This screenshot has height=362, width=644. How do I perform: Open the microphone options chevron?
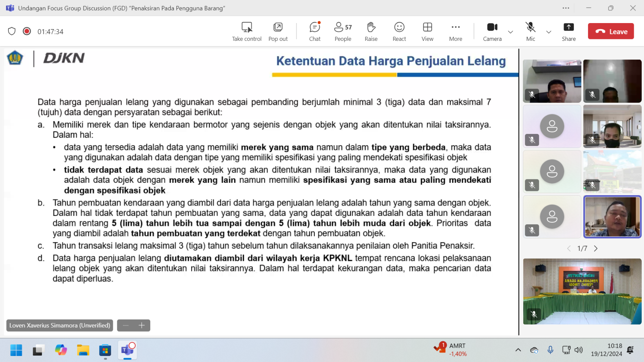tap(549, 32)
